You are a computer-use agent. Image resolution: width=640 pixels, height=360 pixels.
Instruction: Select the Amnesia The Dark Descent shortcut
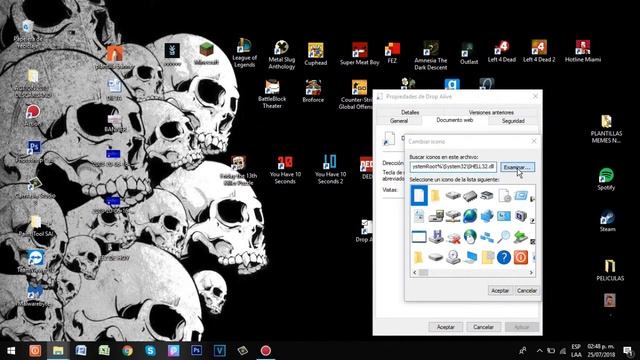(431, 56)
